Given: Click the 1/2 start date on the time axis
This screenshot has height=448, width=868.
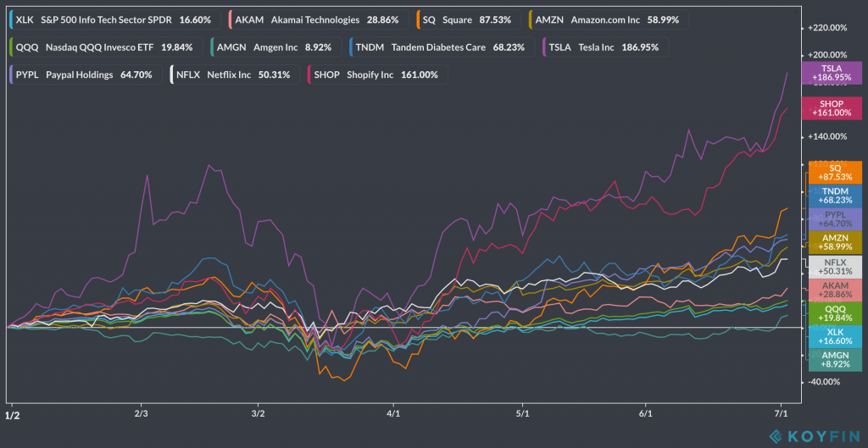Looking at the screenshot, I should (x=13, y=415).
